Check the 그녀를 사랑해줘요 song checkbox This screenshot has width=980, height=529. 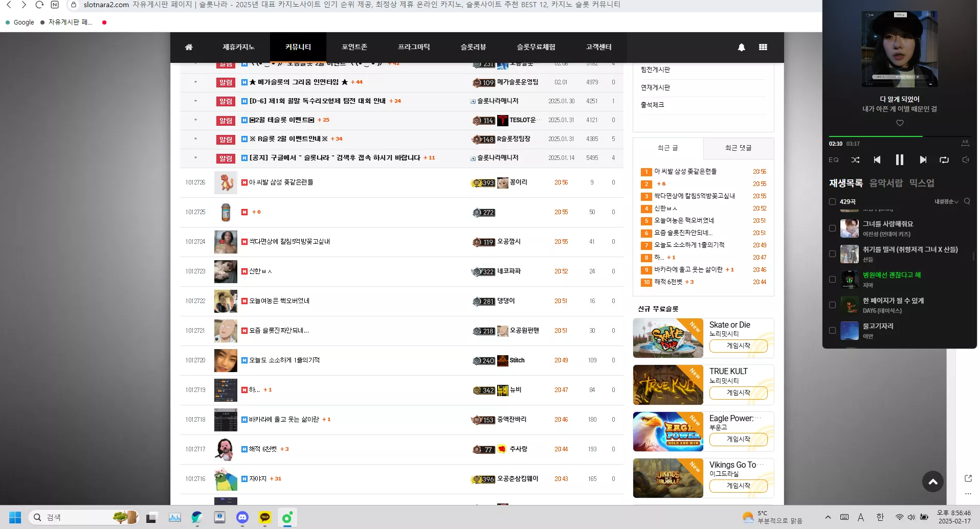(832, 228)
